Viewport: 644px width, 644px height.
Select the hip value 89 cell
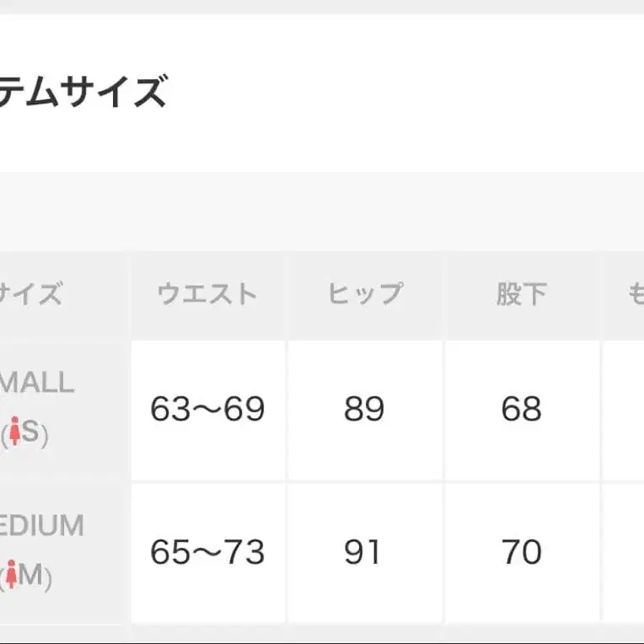coord(364,410)
